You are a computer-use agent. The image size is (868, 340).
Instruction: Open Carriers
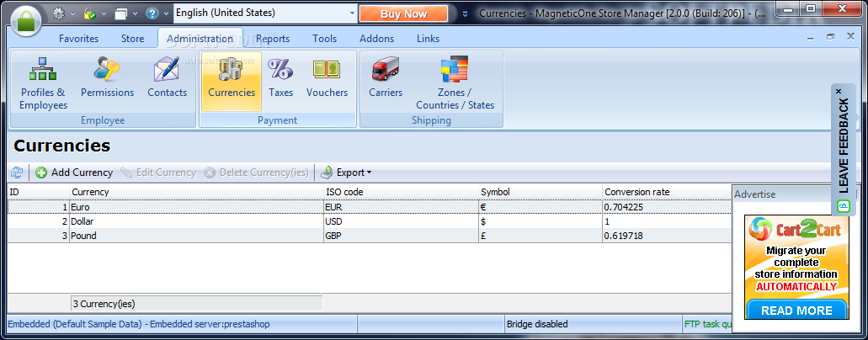(386, 77)
